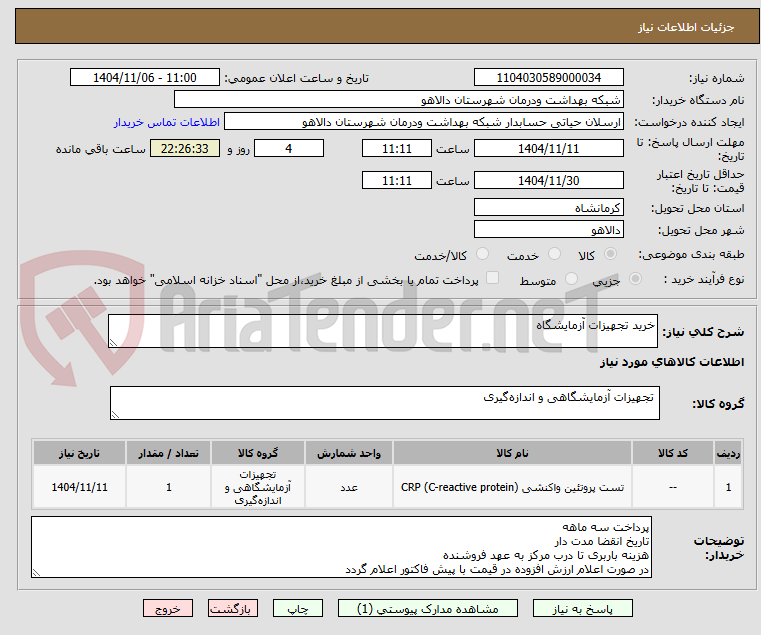This screenshot has width=761, height=635.
Task: Select the جزیی purchase type radio
Action: coord(635,279)
